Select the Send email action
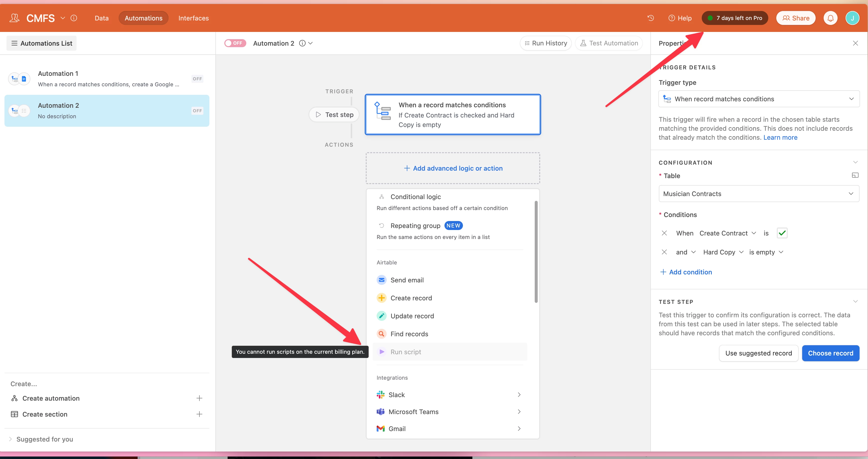The image size is (868, 459). (x=407, y=280)
